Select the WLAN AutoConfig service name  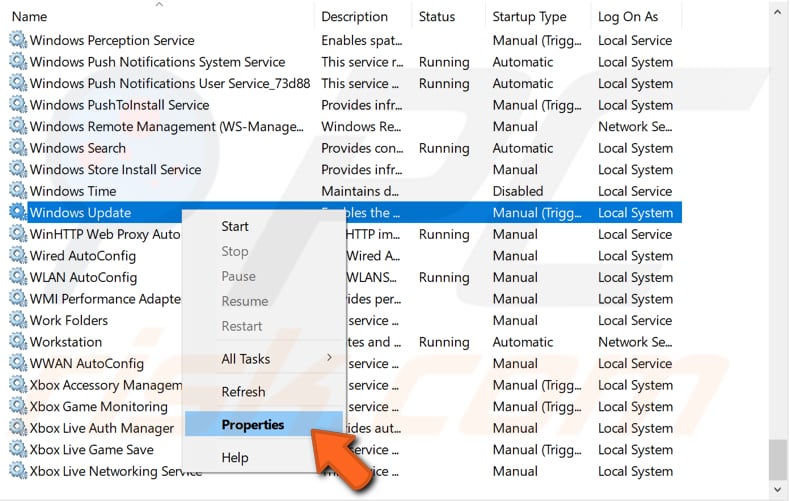[x=83, y=278]
